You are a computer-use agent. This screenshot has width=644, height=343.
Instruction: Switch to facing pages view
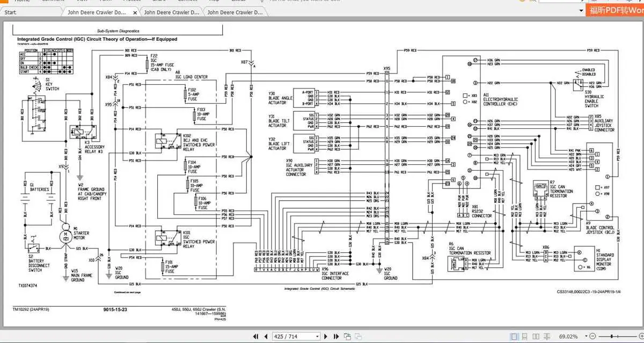[536, 337]
